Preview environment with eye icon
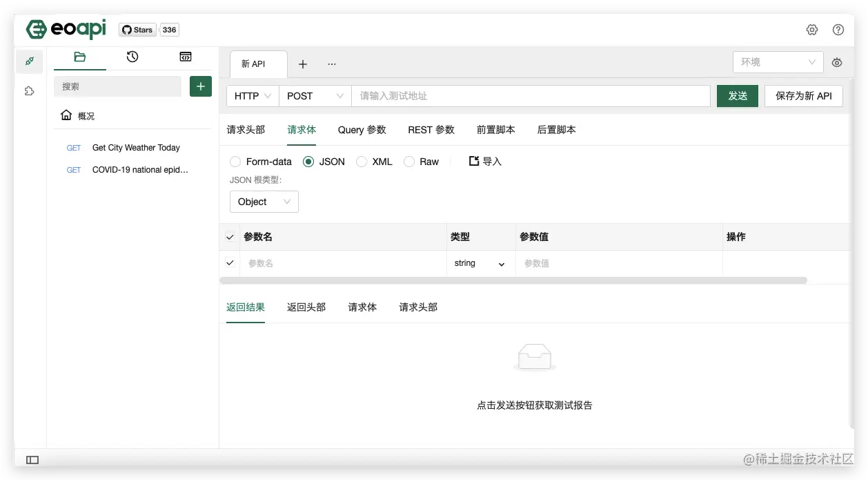This screenshot has width=868, height=480. point(837,62)
